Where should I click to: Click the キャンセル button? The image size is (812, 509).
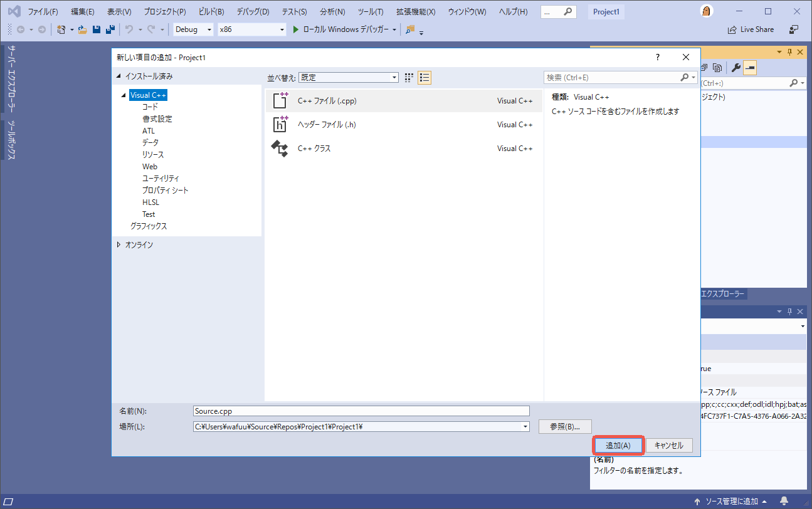[x=669, y=446]
